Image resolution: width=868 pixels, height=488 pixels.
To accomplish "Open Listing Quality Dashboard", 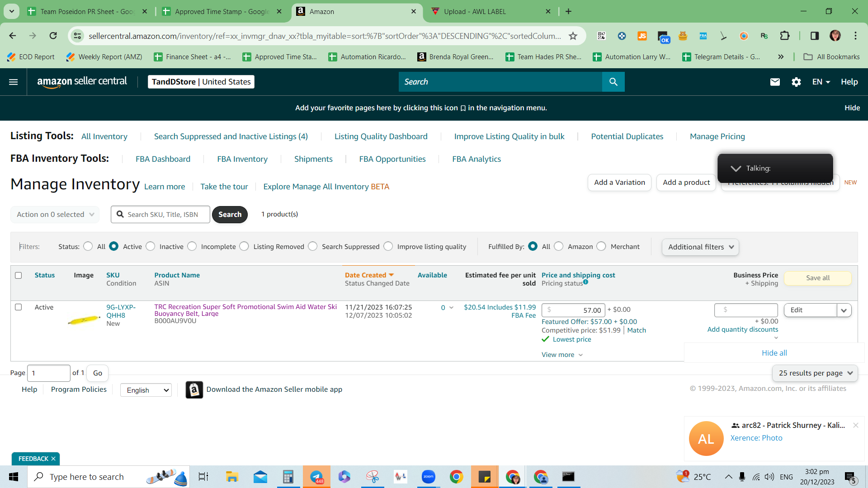I will [381, 136].
